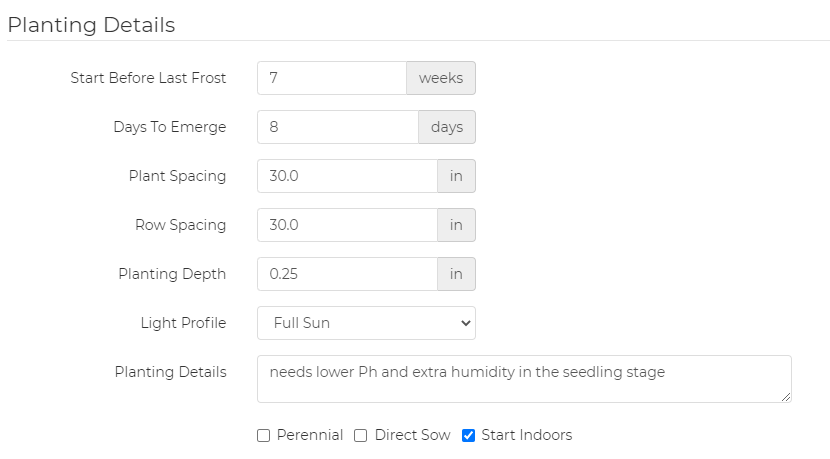
Task: Click the Start Before Last Frost input
Action: (x=331, y=78)
